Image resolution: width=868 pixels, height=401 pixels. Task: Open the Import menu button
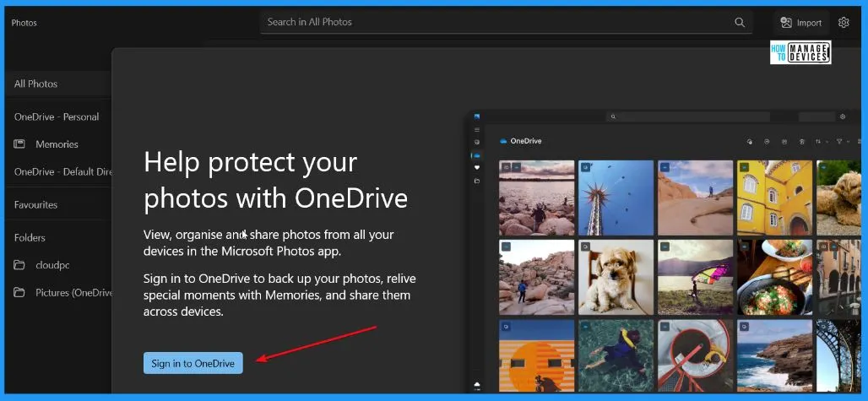pyautogui.click(x=801, y=23)
